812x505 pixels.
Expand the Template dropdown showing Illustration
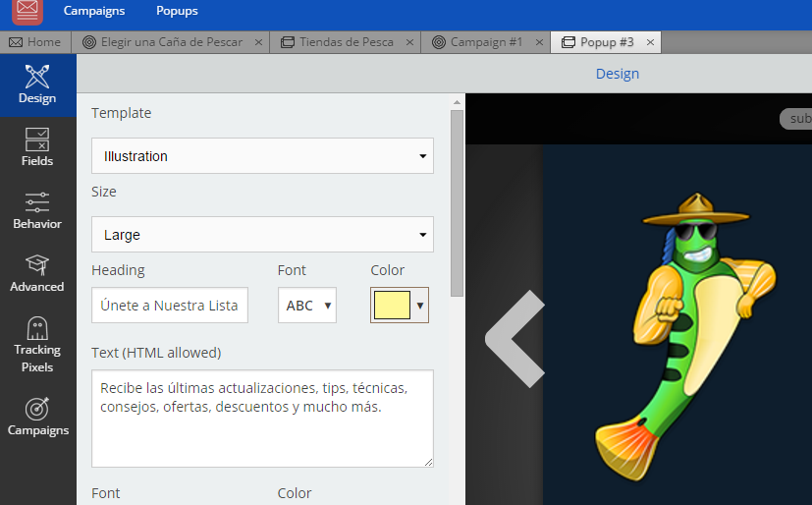262,156
